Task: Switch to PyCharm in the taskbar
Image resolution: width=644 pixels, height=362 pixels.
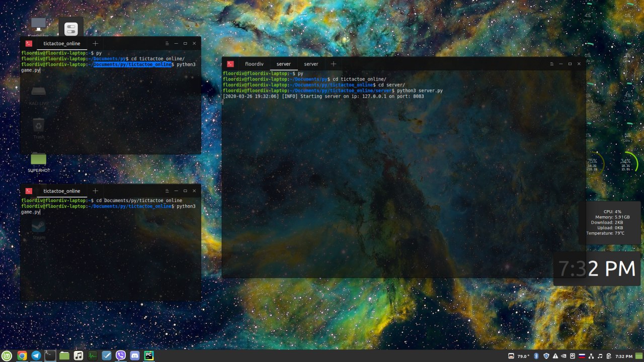Action: (x=149, y=355)
